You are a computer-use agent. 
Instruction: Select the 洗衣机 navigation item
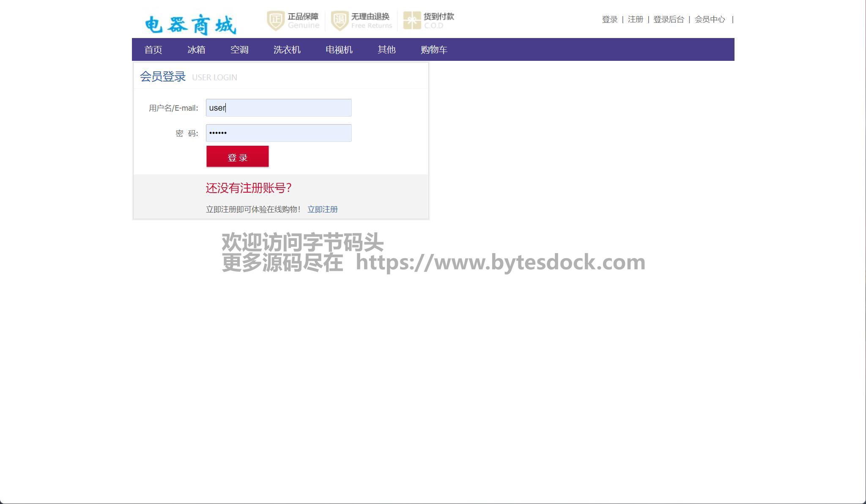[x=287, y=50]
